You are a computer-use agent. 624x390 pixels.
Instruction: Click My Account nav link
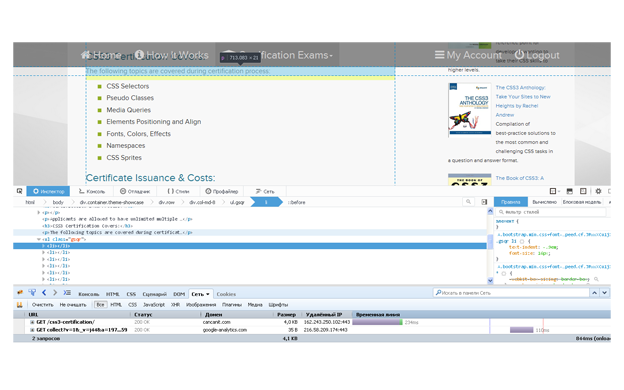(474, 55)
